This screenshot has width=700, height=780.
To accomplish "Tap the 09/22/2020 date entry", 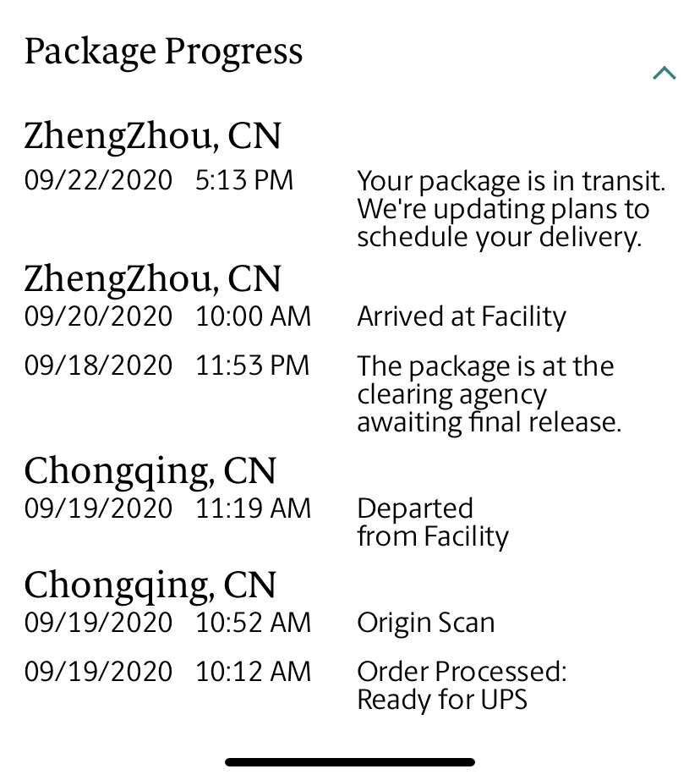I will click(x=98, y=180).
